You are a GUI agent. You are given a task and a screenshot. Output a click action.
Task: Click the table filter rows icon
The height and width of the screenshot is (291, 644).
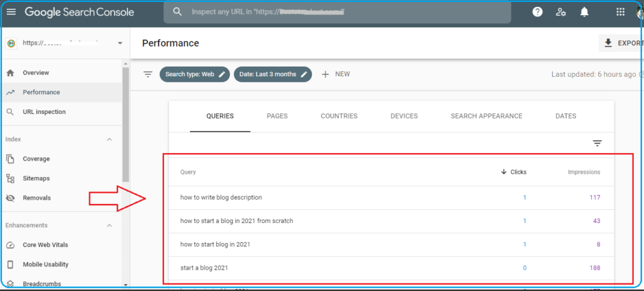[x=597, y=143]
